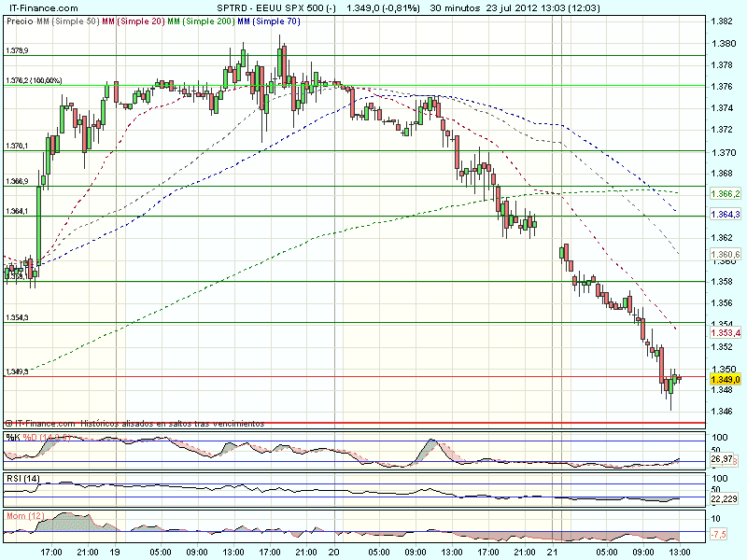Click the red 1.353,4 moving average price tag
The height and width of the screenshot is (560, 747).
[725, 332]
